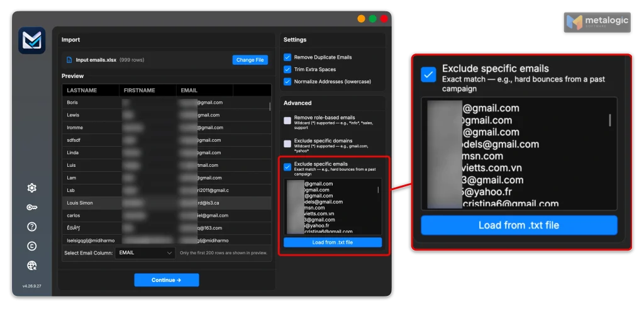Enable Exclude specific domains checkbox

pyautogui.click(x=287, y=144)
